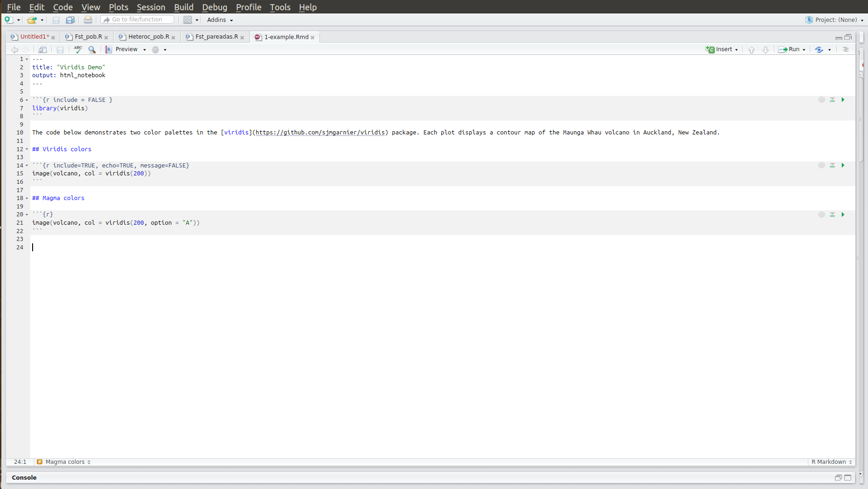Click the Save current document icon in main toolbar

point(56,20)
